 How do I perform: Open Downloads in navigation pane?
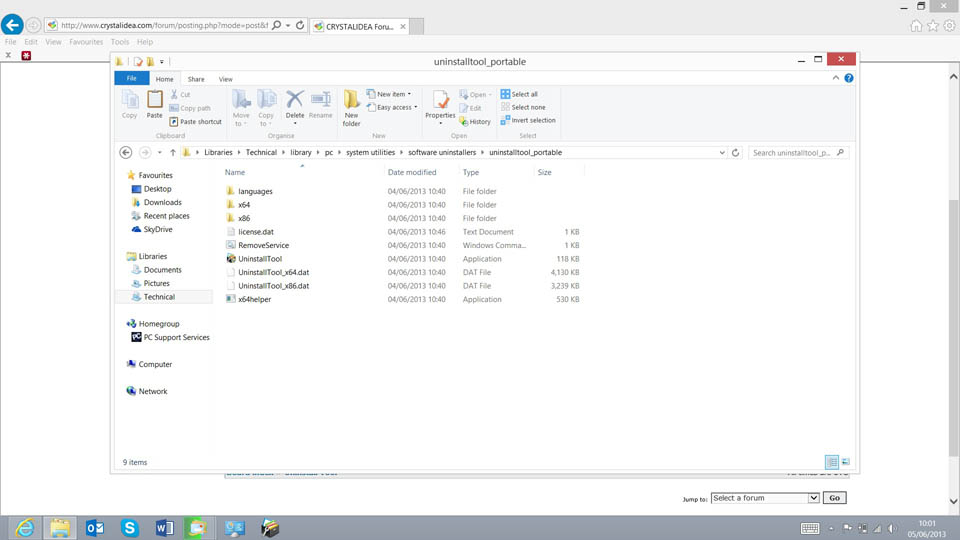tap(162, 203)
